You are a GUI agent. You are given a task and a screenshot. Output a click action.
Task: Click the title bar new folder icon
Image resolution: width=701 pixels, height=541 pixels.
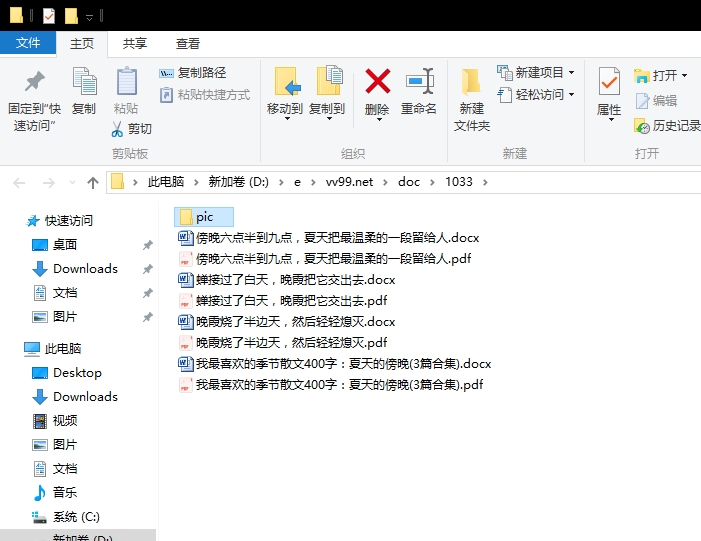coord(71,16)
